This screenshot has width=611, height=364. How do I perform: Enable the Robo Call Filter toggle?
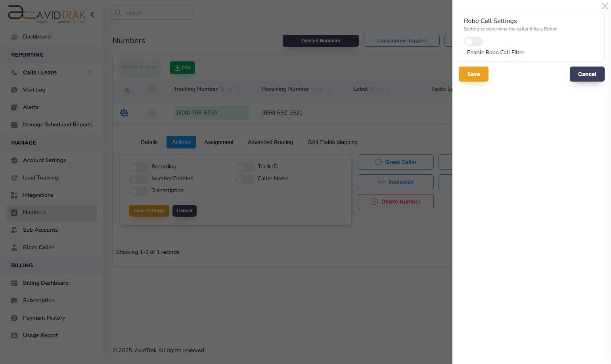pos(473,42)
